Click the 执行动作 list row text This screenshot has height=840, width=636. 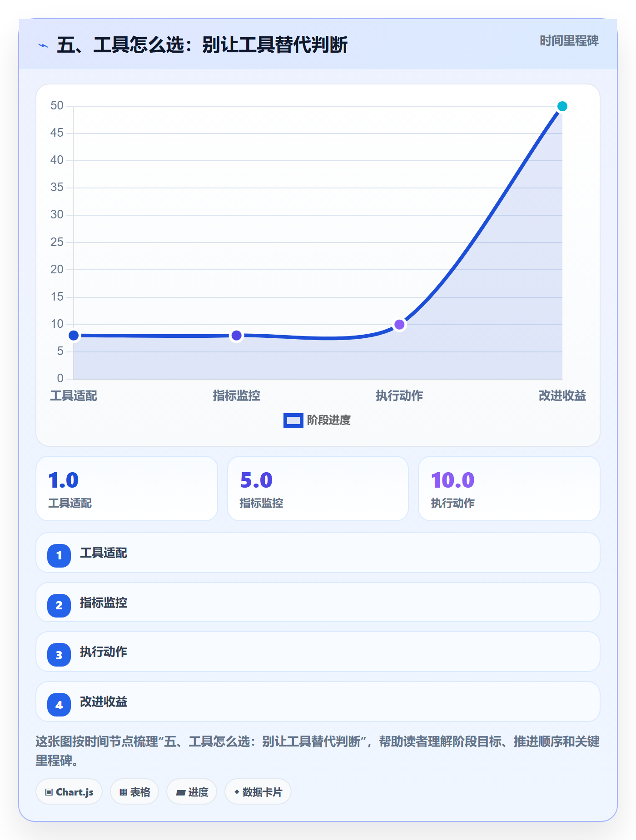[104, 652]
